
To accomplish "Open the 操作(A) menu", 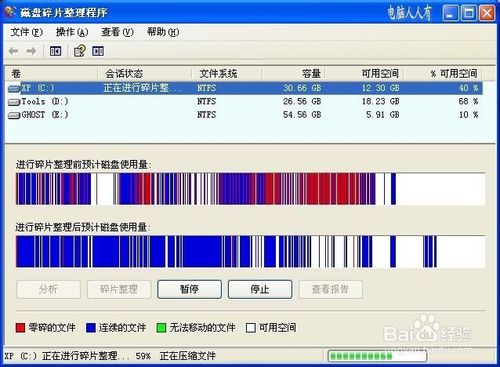I will click(72, 32).
